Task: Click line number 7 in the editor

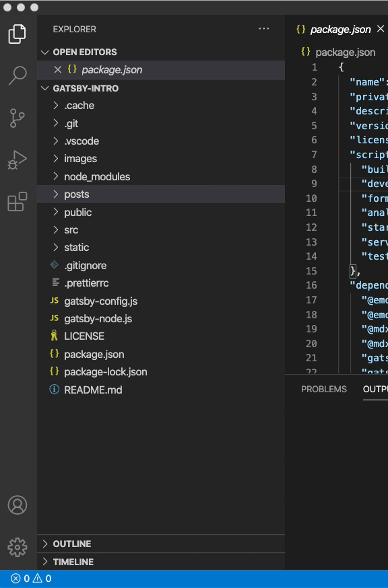Action: coord(314,155)
